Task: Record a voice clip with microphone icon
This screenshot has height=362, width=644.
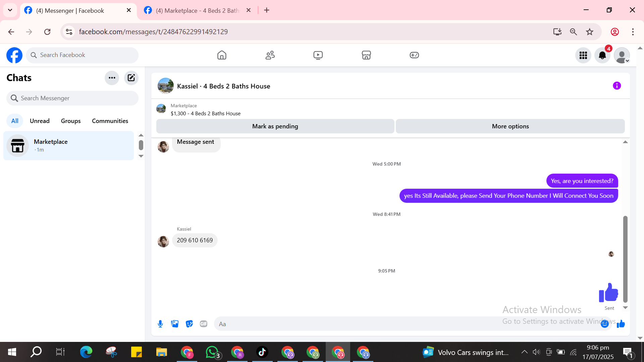Action: [x=160, y=324]
